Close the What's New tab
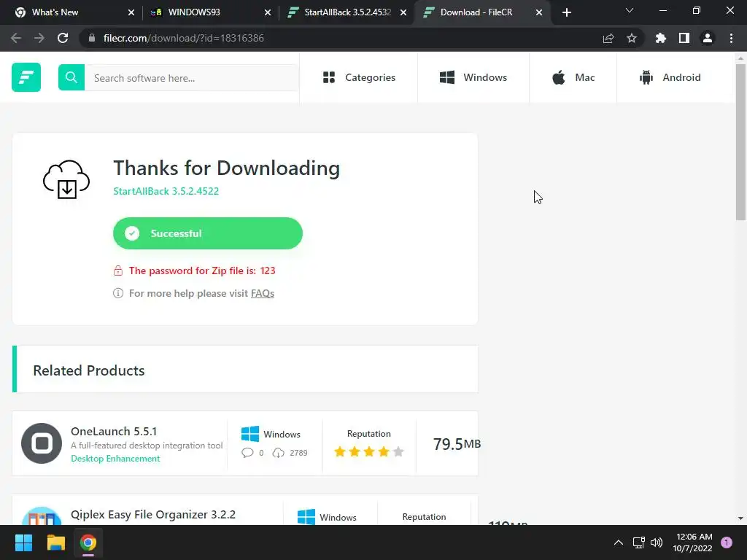747x560 pixels. pyautogui.click(x=131, y=12)
